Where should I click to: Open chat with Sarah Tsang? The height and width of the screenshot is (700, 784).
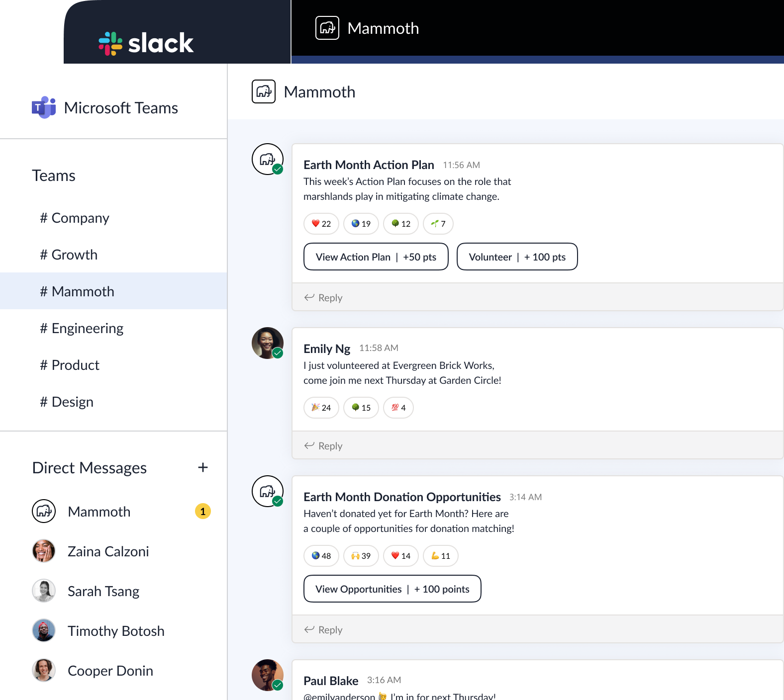point(103,591)
